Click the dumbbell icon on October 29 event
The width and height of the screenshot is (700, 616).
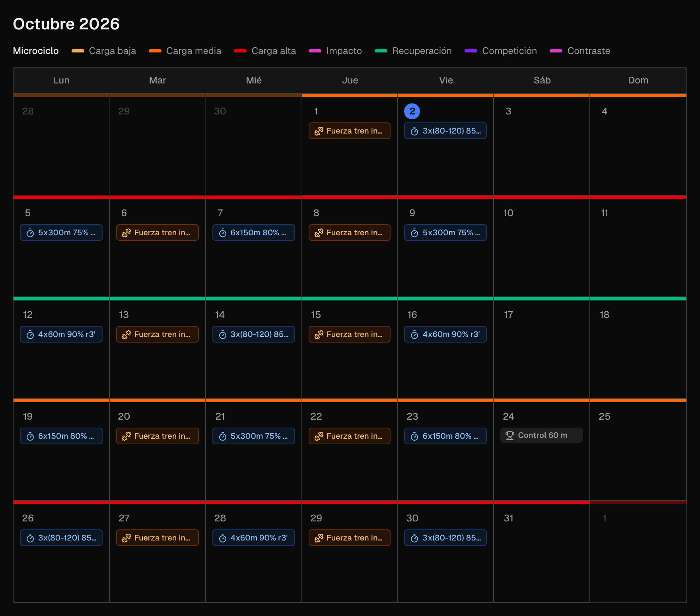(319, 538)
